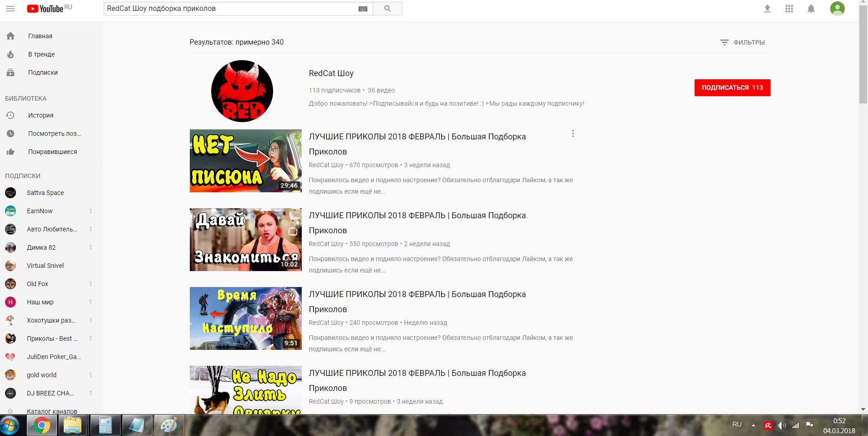This screenshot has width=868, height=436.
Task: Open the DJ BREEZ channel avatar
Action: tap(10, 393)
